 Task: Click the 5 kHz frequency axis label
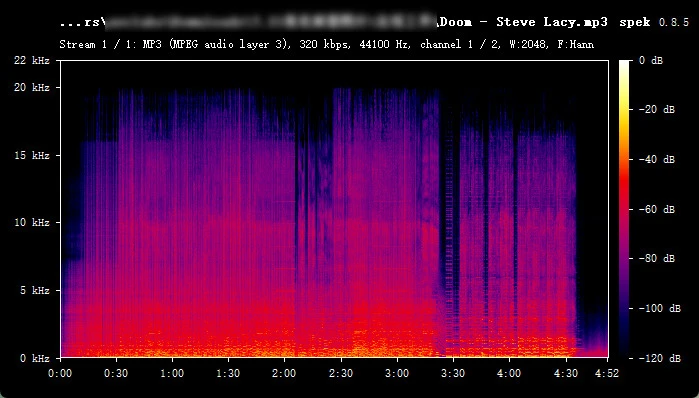coord(34,290)
